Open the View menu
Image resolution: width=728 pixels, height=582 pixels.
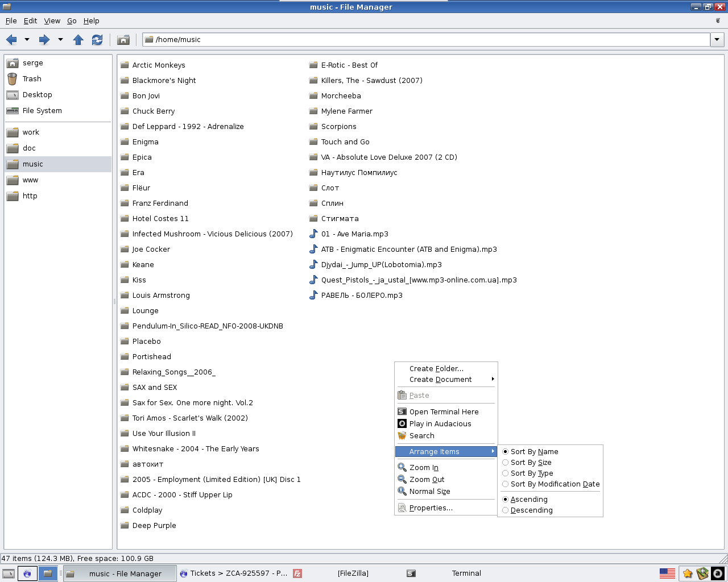coord(52,21)
